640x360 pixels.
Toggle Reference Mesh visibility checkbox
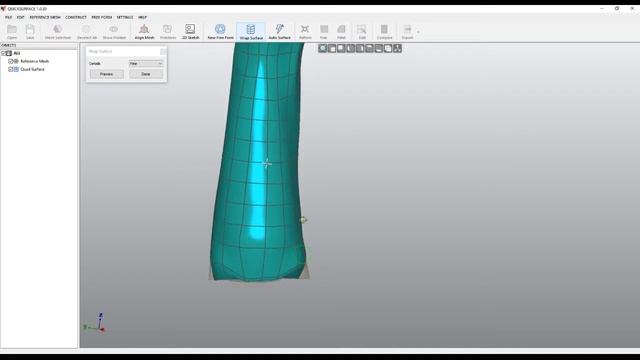click(11, 61)
